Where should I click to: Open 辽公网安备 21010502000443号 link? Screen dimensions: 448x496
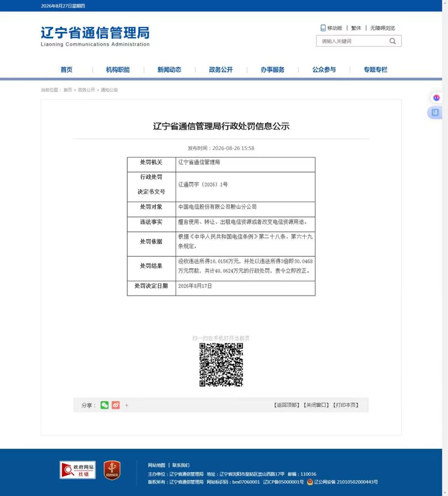point(346,482)
